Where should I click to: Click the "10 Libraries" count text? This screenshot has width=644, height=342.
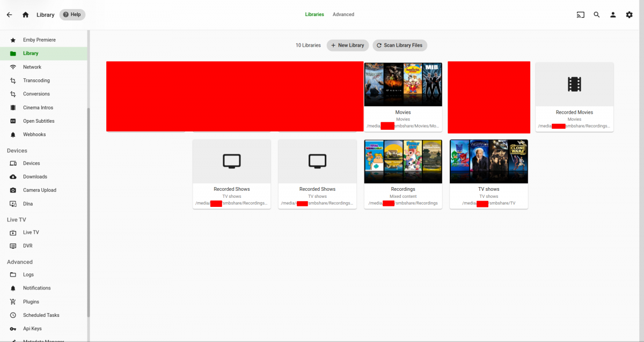[308, 46]
